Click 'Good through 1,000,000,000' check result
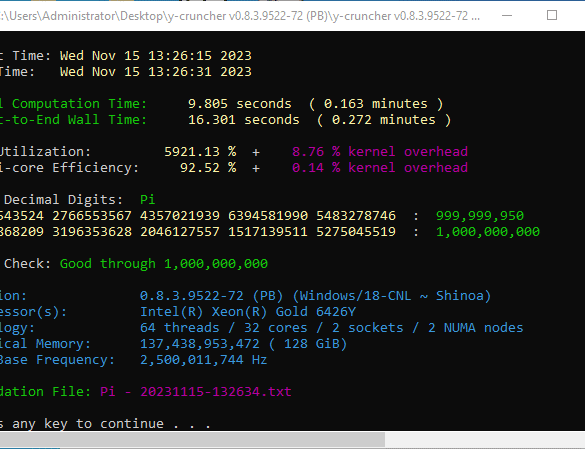The height and width of the screenshot is (449, 585). coord(164,264)
